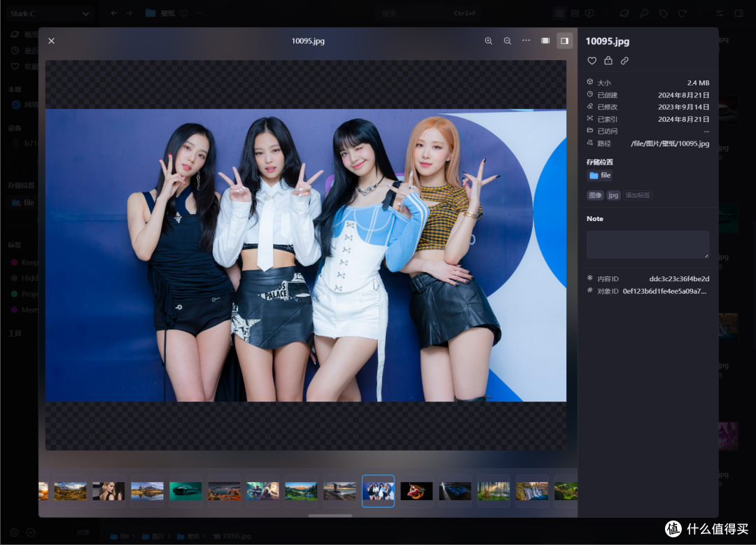Click the main previewed photo
Viewport: 756px width, 545px height.
tap(306, 255)
